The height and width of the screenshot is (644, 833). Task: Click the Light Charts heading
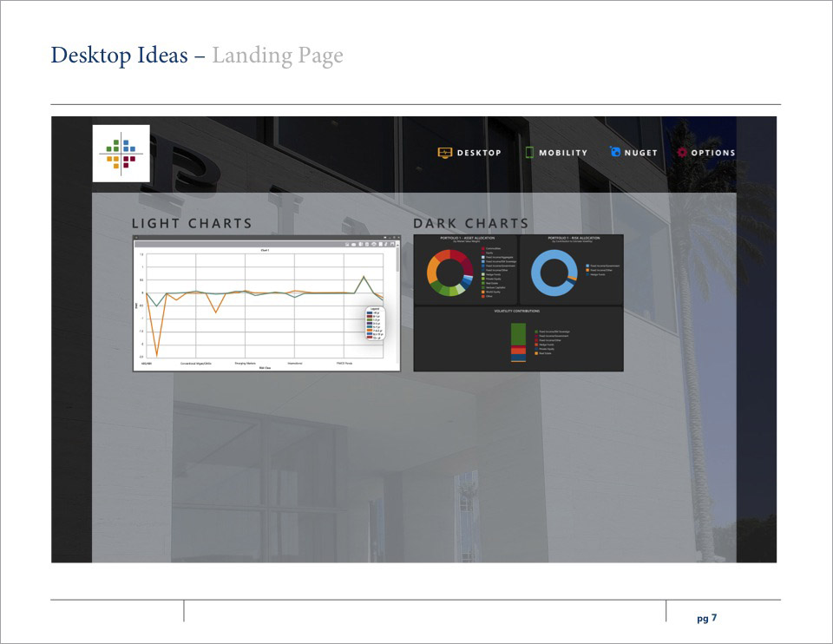[x=192, y=224]
